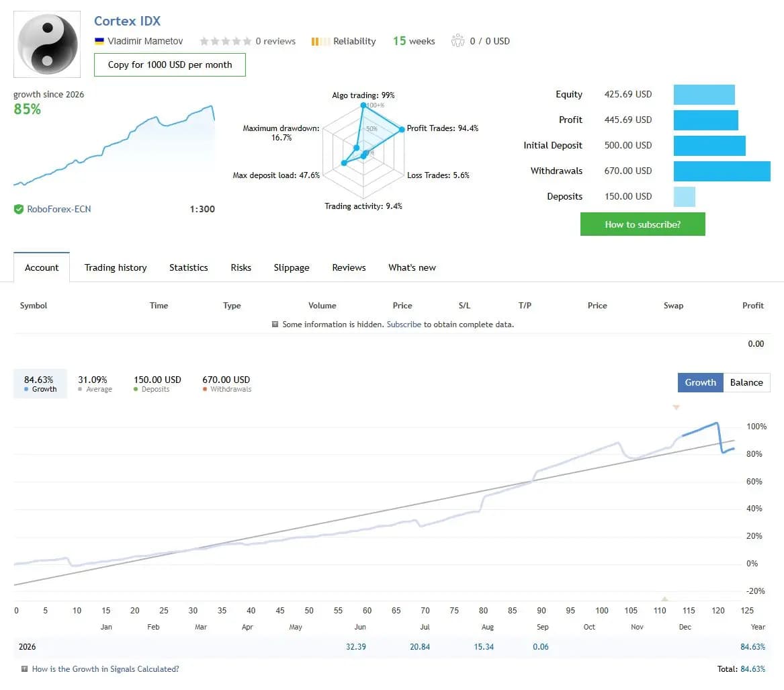Open Vladimir Mametov author profile
The height and width of the screenshot is (690, 784).
coord(145,41)
